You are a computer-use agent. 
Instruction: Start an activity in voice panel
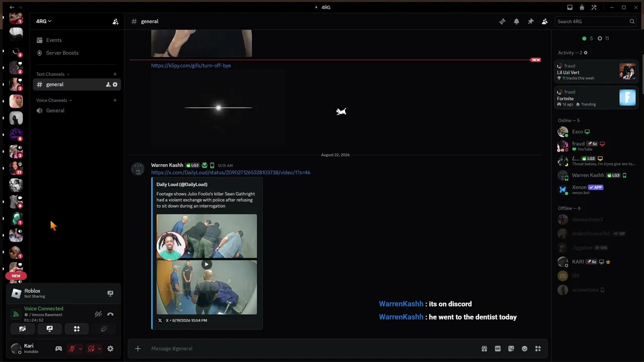[76, 329]
